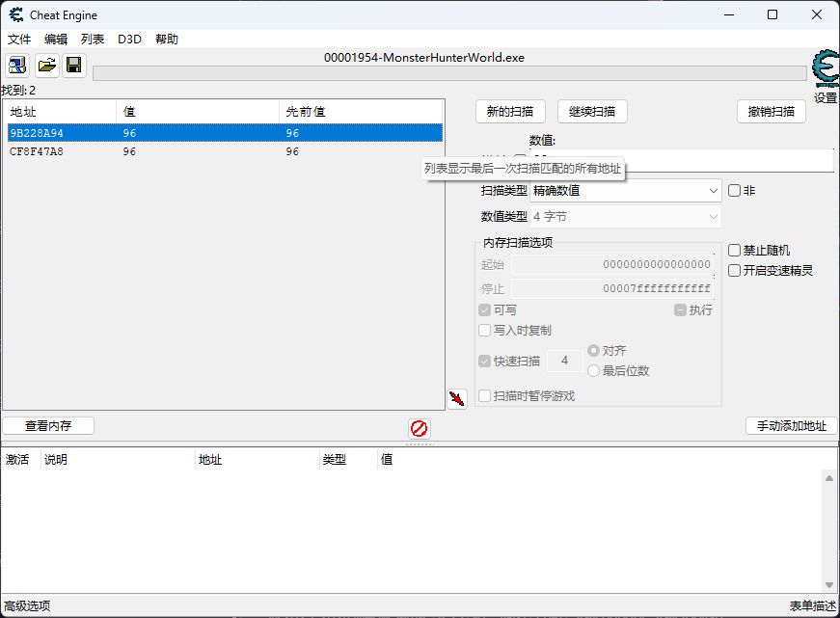Viewport: 840px width, 618px height.
Task: Open the 数值类型 dropdown
Action: click(625, 217)
